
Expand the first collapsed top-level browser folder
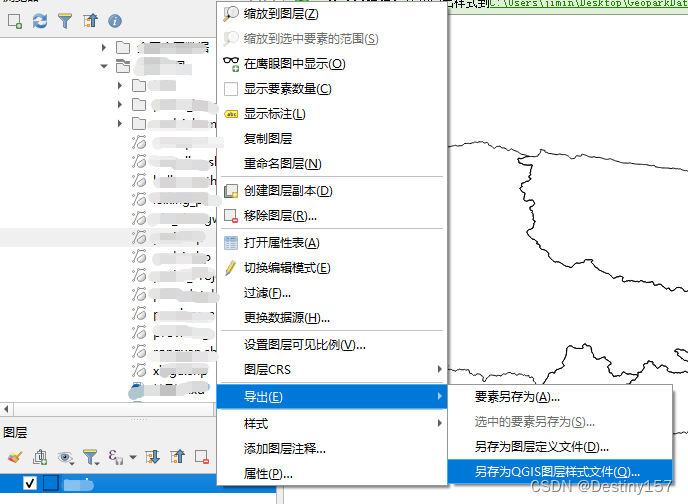[x=104, y=47]
